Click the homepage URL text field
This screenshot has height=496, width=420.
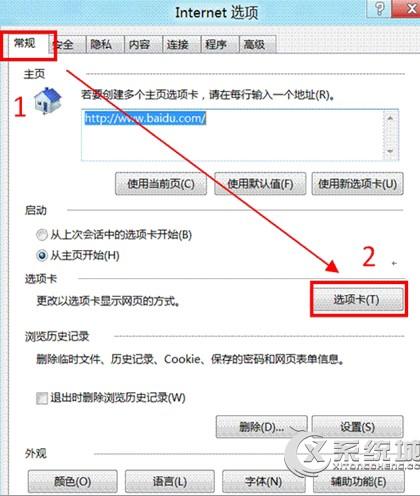point(233,135)
